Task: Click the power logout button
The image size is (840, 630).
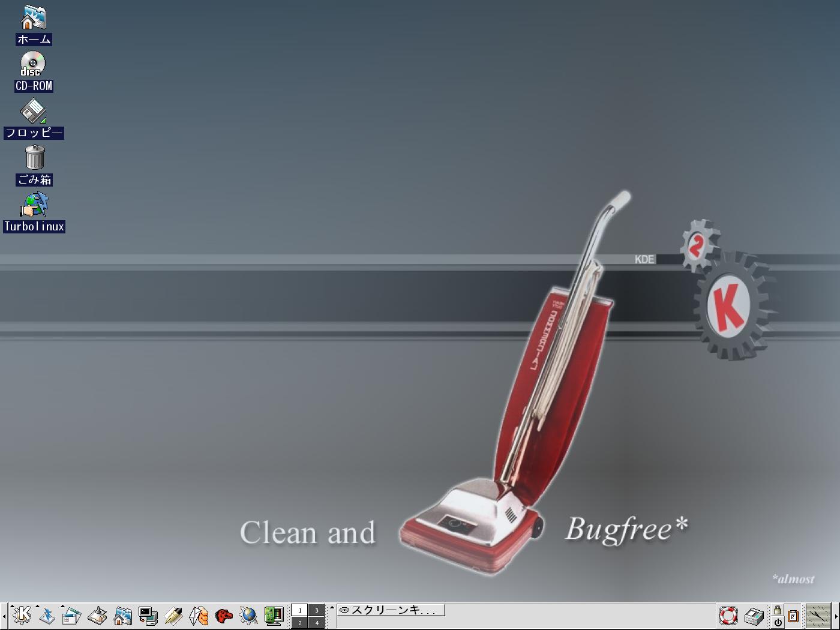Action: 778,622
